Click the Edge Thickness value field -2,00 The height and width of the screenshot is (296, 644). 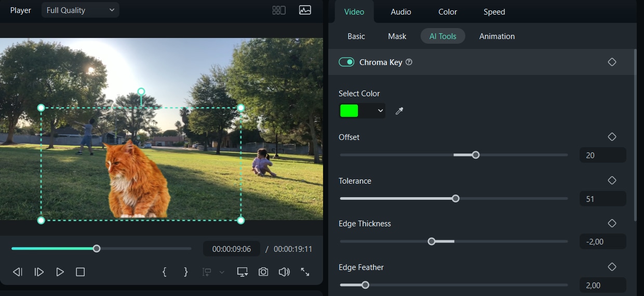(602, 241)
